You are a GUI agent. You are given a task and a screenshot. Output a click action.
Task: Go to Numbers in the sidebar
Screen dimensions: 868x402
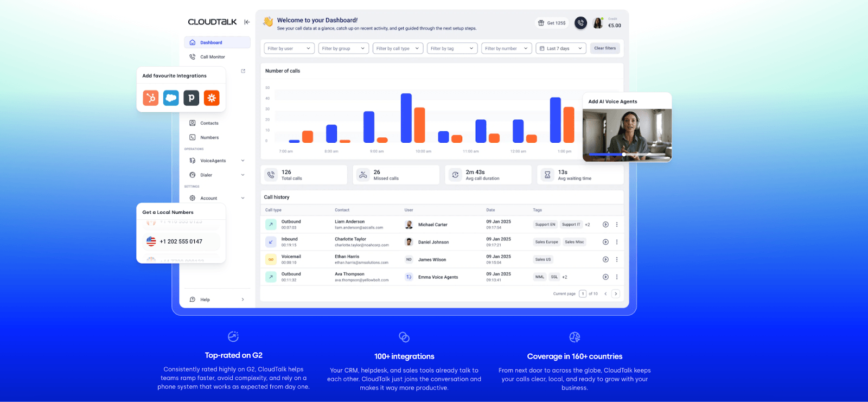(x=217, y=137)
